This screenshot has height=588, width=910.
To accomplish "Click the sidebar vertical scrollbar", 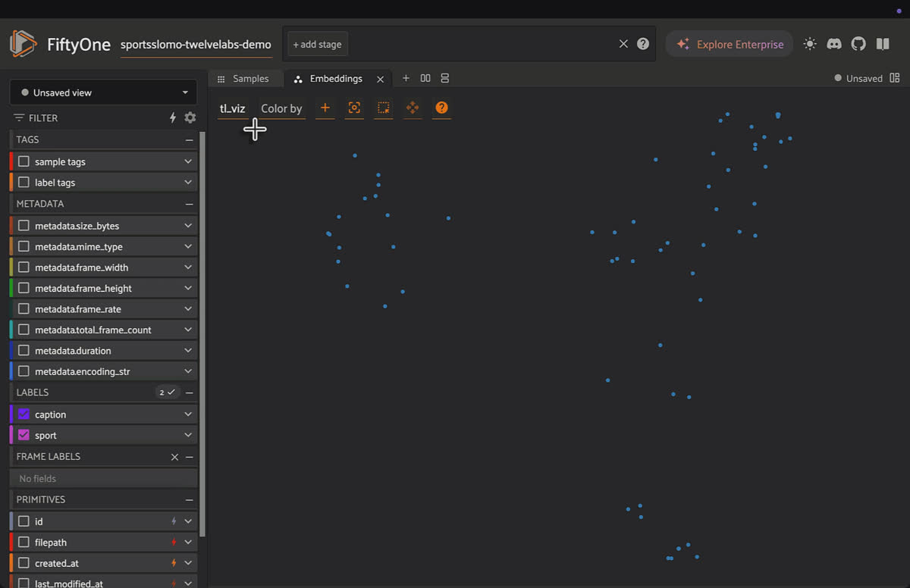I will pos(202,333).
